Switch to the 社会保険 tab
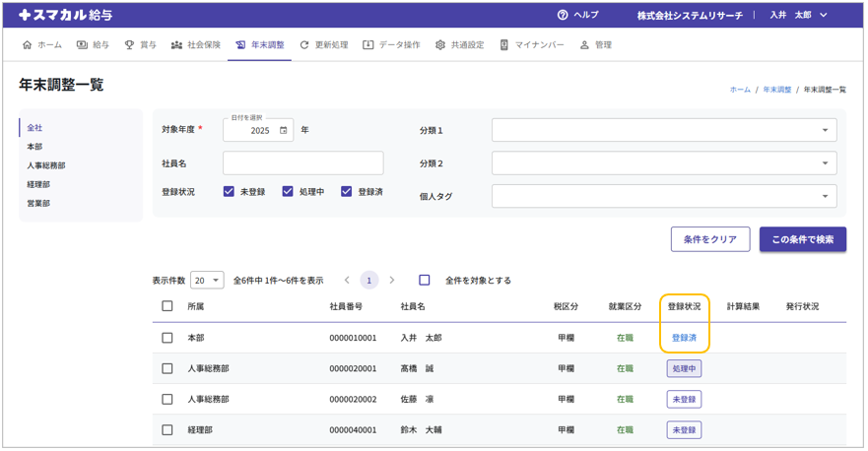The width and height of the screenshot is (868, 451). coord(196,45)
